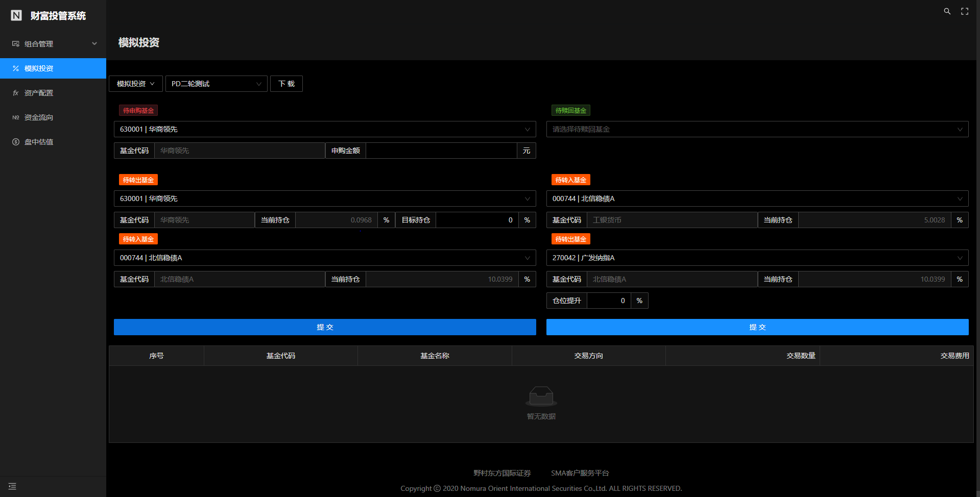This screenshot has height=497, width=980.
Task: Open the SMA客户服务平台 link
Action: (x=580, y=473)
